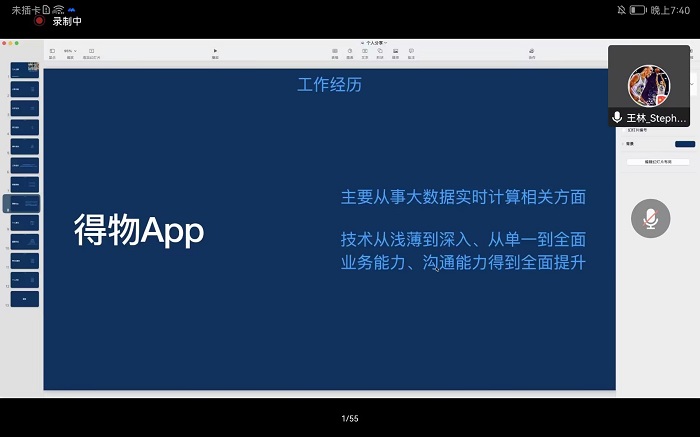Viewport: 700px width, 437px height.
Task: Click the Play slideshow button in toolbar
Action: [215, 51]
